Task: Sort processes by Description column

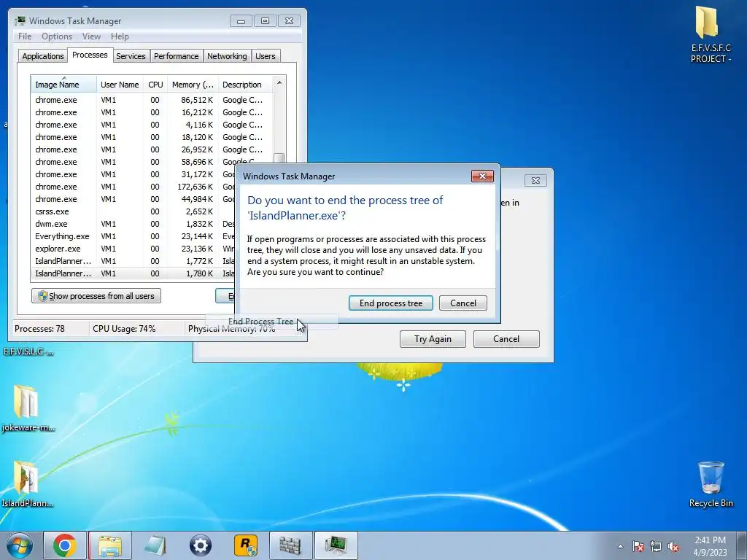Action: 245,85
